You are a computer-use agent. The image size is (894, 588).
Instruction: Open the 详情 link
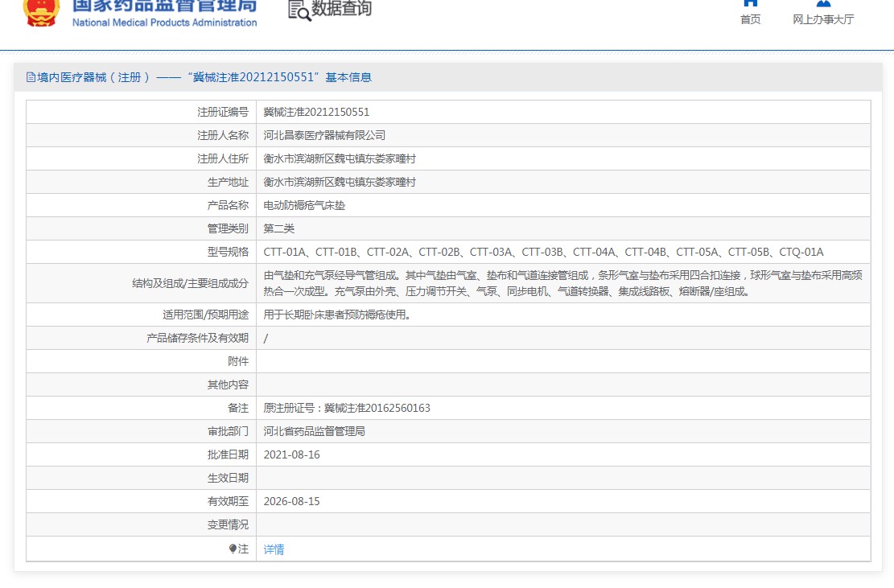click(274, 549)
